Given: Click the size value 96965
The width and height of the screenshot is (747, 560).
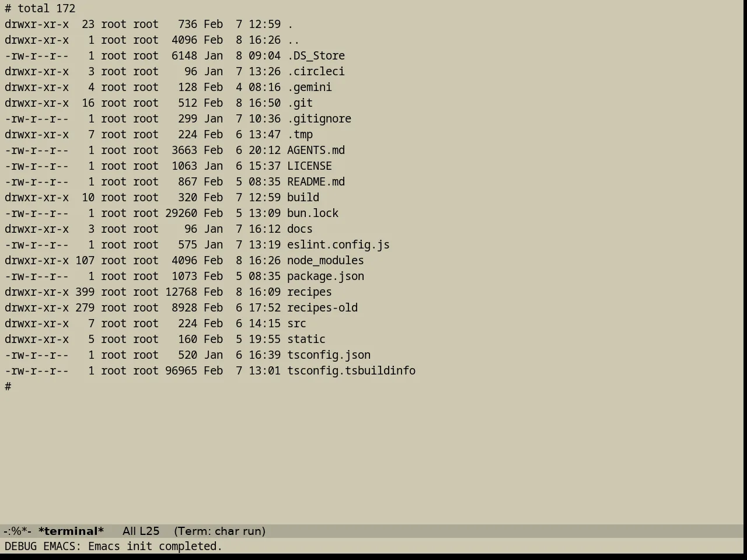Looking at the screenshot, I should coord(181,371).
